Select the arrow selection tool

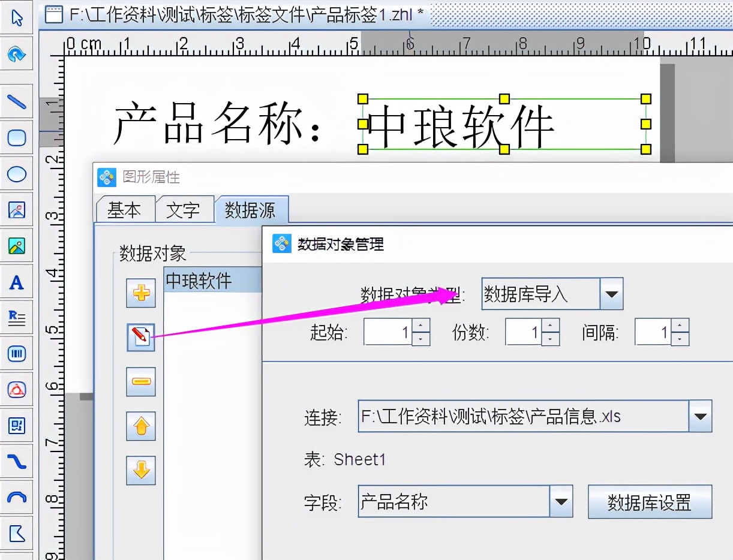point(17,18)
